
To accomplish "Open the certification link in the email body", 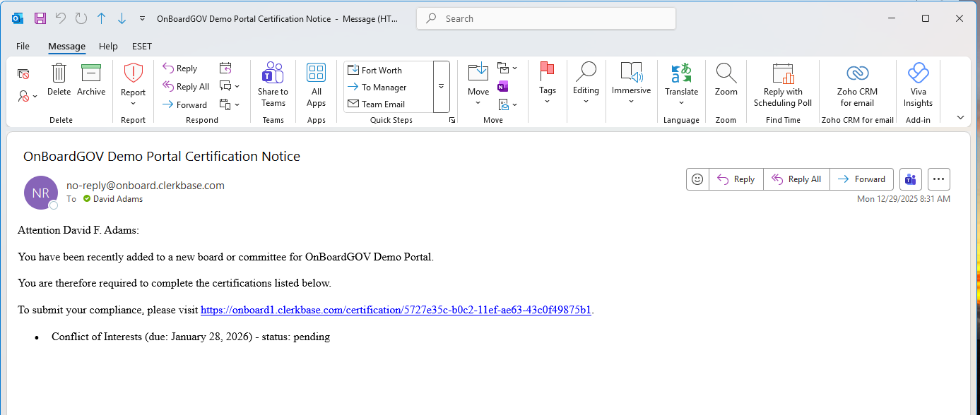I will tap(396, 310).
